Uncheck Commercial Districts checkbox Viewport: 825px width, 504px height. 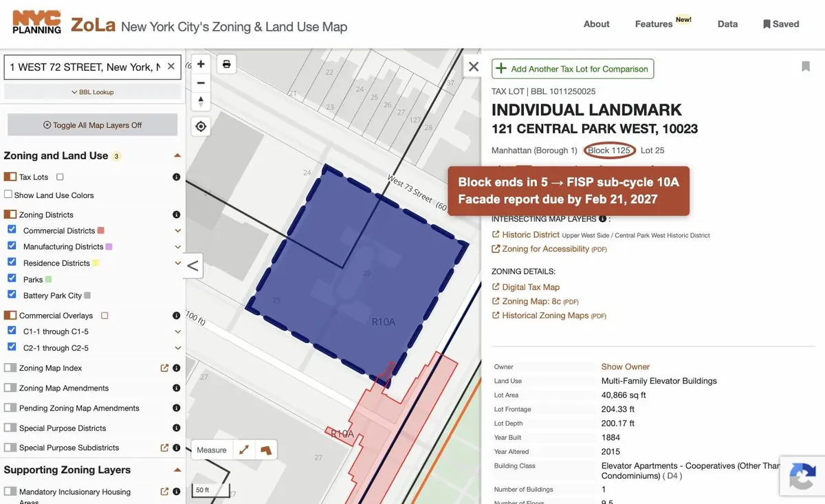[x=12, y=230]
